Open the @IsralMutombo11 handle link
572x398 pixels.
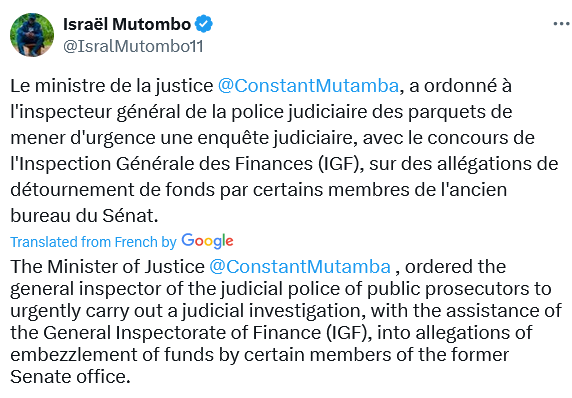(133, 46)
